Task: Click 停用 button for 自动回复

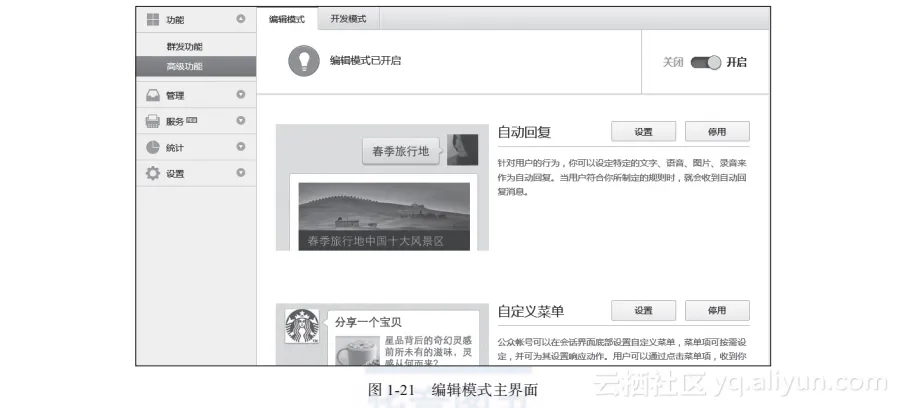Action: [717, 131]
